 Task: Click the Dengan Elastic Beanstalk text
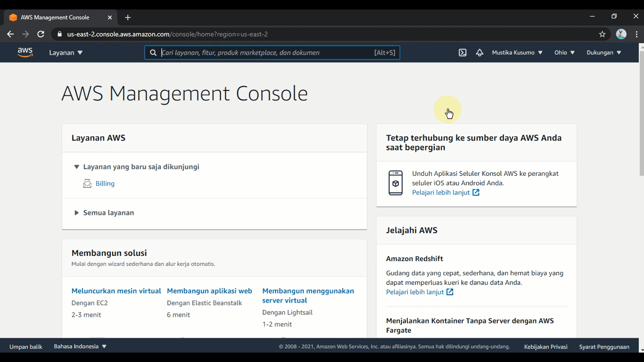204,303
